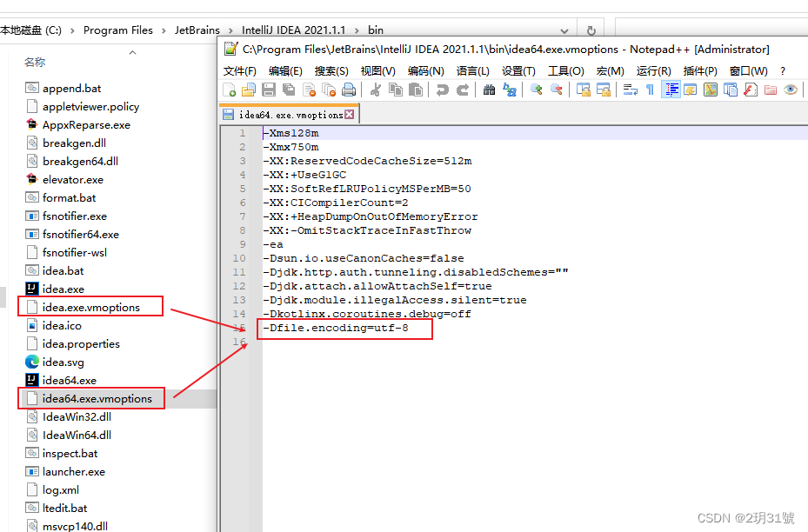Show the Function List icon
Viewport: 808px width, 532px height.
click(751, 90)
